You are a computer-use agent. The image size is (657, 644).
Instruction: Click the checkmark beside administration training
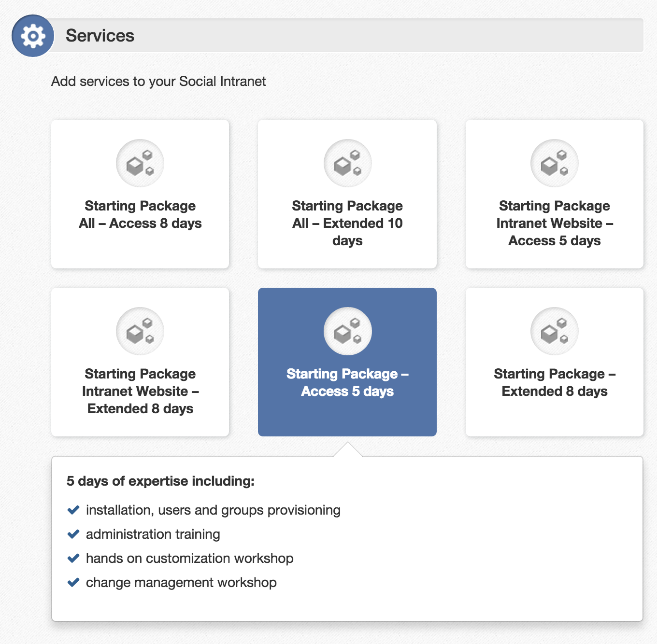[73, 534]
